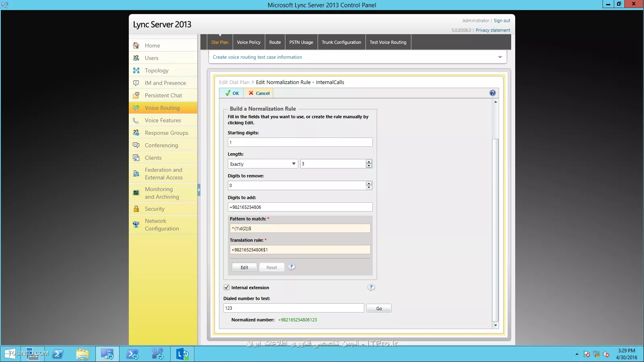Click the Users icon in sidebar
Screen dimensions: 644x362
click(x=136, y=58)
